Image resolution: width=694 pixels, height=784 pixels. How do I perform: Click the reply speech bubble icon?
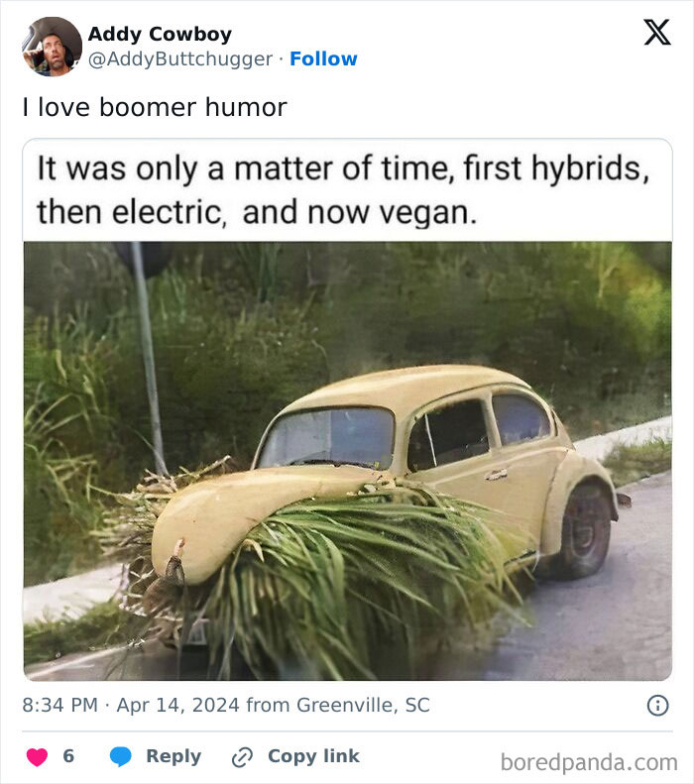tap(121, 756)
